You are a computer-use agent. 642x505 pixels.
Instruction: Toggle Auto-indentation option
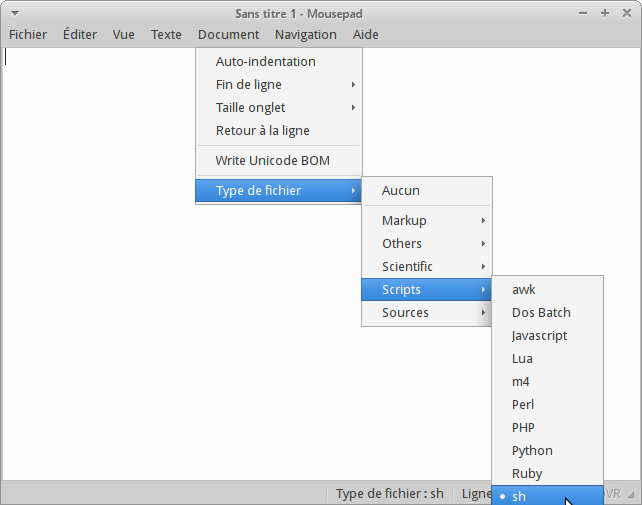265,61
